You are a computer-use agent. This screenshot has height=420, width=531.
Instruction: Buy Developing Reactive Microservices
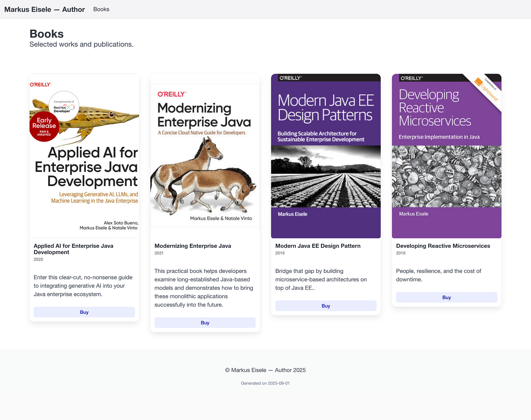pos(446,297)
